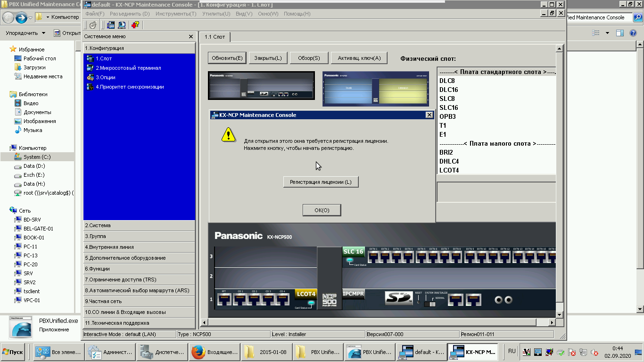
Task: Expand the 3.Группа section
Action: (x=139, y=236)
